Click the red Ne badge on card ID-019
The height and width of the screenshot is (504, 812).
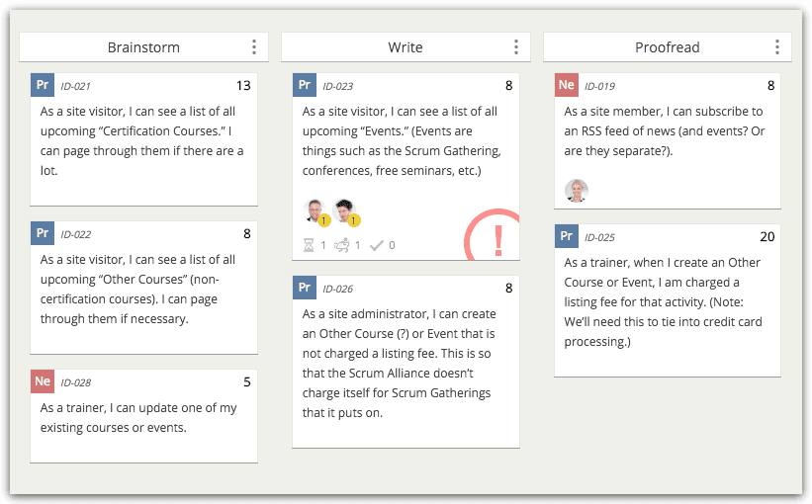(x=567, y=85)
